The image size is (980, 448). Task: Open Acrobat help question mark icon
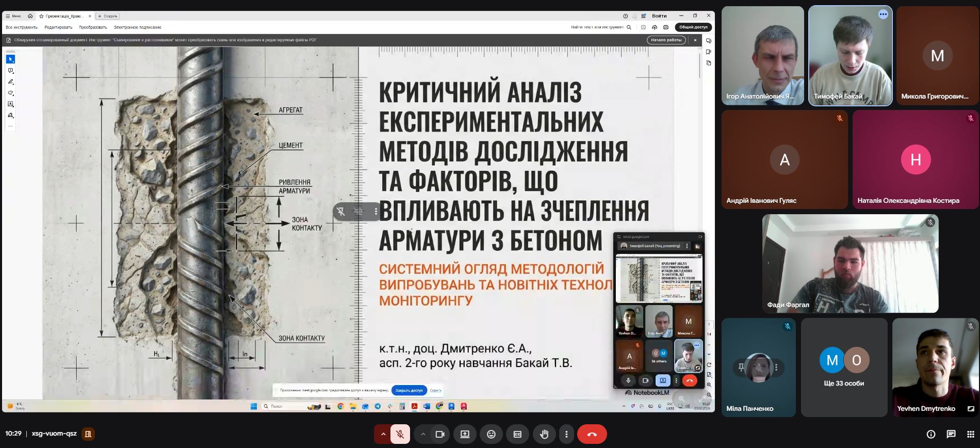click(x=626, y=16)
